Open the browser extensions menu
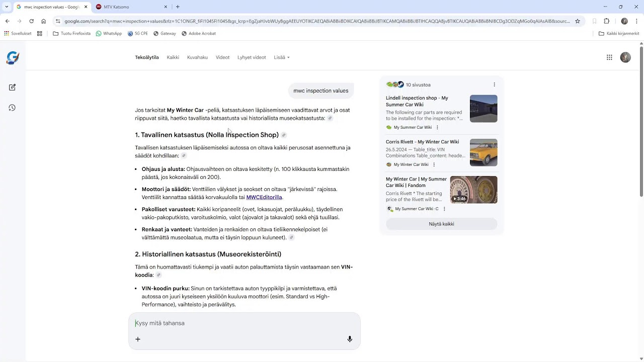Image resolution: width=644 pixels, height=362 pixels. [606, 21]
